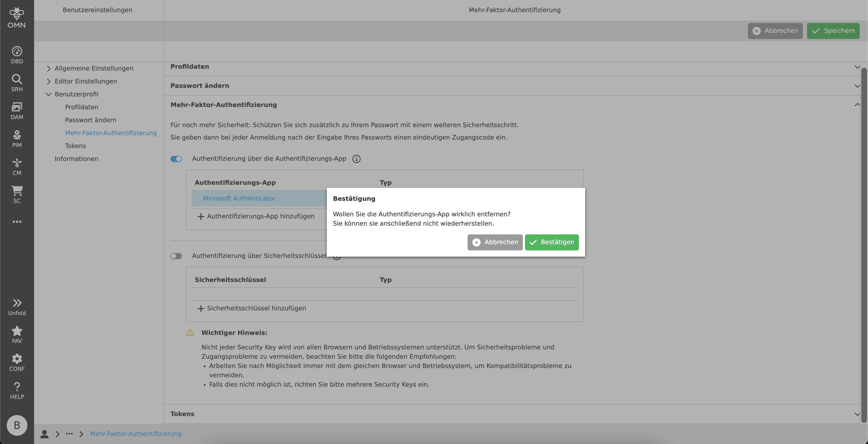Open the FAV favorites panel

coord(17,334)
